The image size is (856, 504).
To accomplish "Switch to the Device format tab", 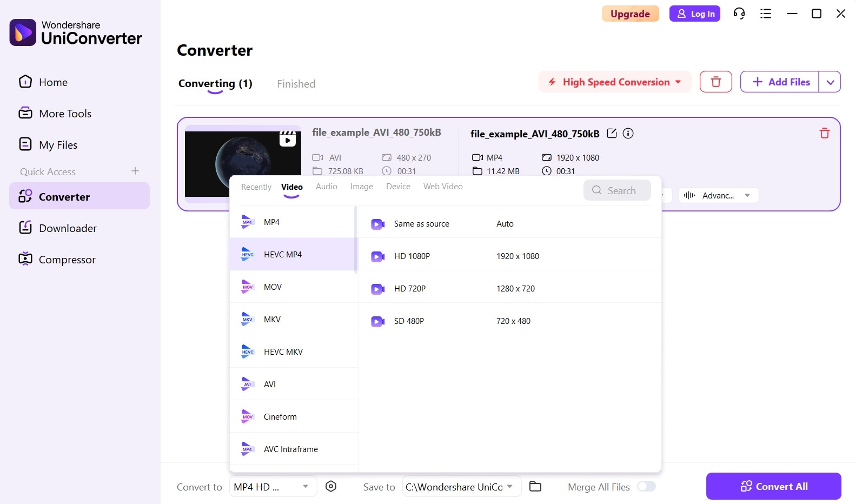I will click(x=398, y=187).
